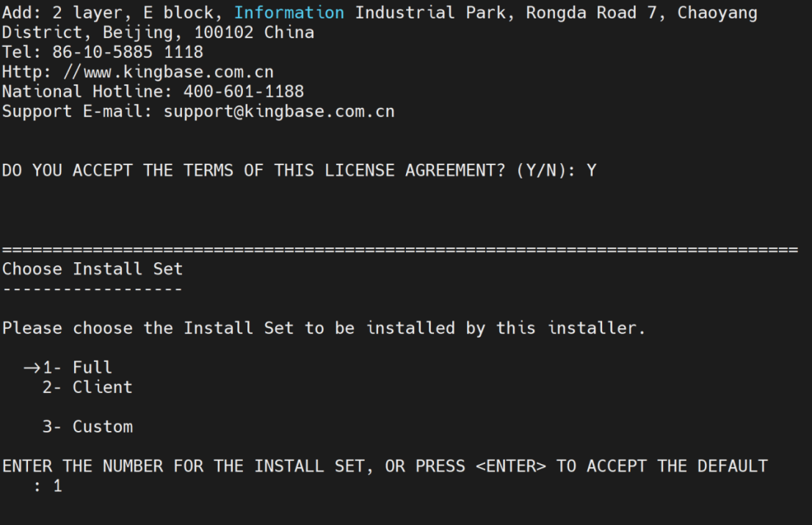Image resolution: width=812 pixels, height=525 pixels.
Task: Click the typed "Y" license answer
Action: (592, 171)
